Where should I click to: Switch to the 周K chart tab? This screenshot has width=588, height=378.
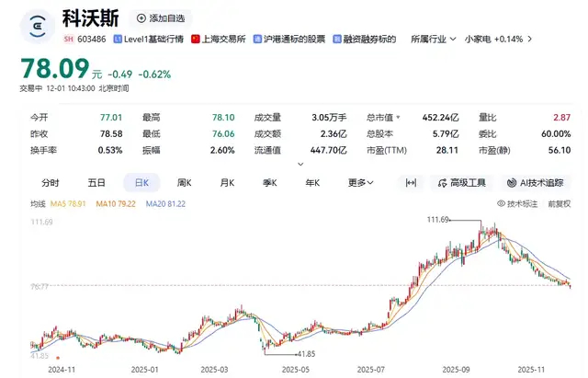[184, 183]
